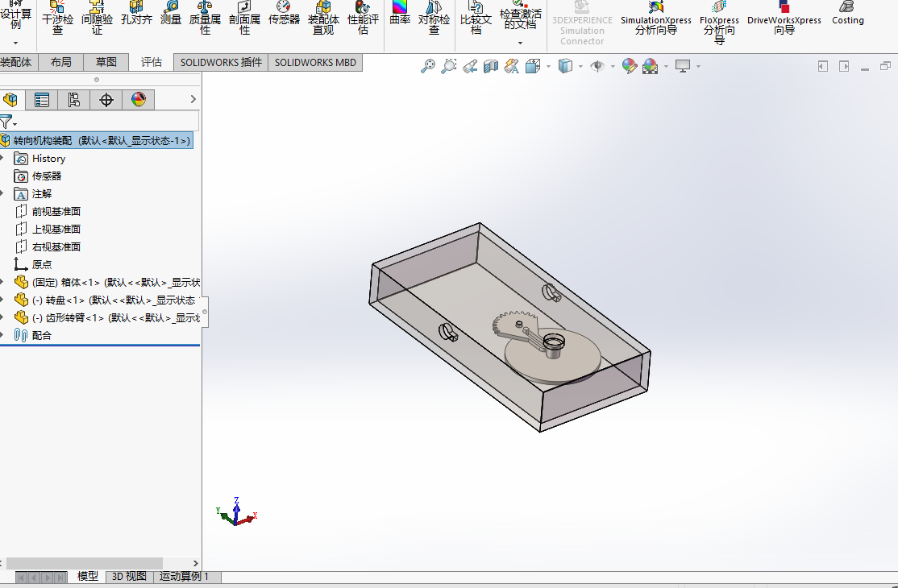Toggle Curvature (曲率) display
This screenshot has width=898, height=588.
coord(400,14)
